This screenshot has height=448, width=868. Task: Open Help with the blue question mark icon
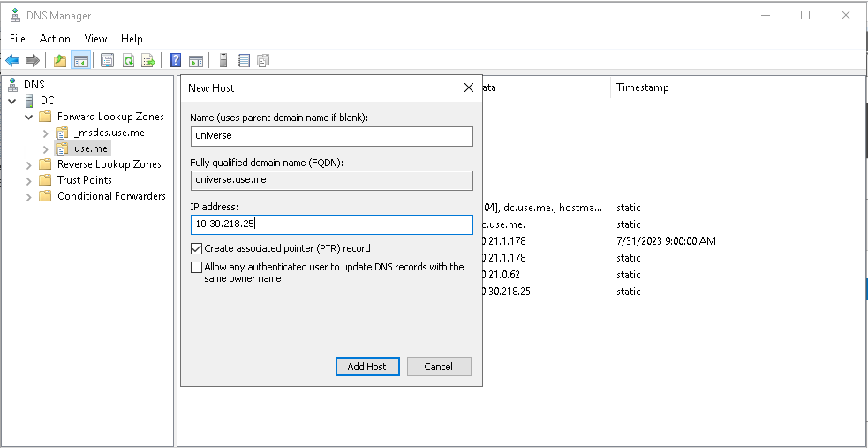point(176,60)
